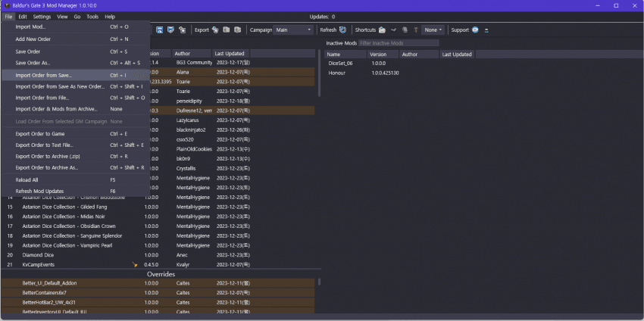Select Save Order As... menu entry
644x321 pixels.
[x=76, y=63]
